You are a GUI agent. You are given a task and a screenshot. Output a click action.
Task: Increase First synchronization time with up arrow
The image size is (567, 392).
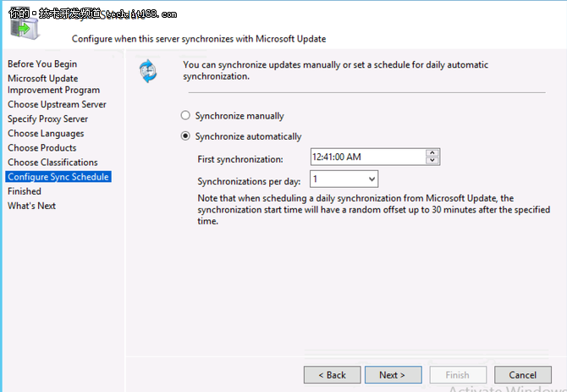[432, 153]
